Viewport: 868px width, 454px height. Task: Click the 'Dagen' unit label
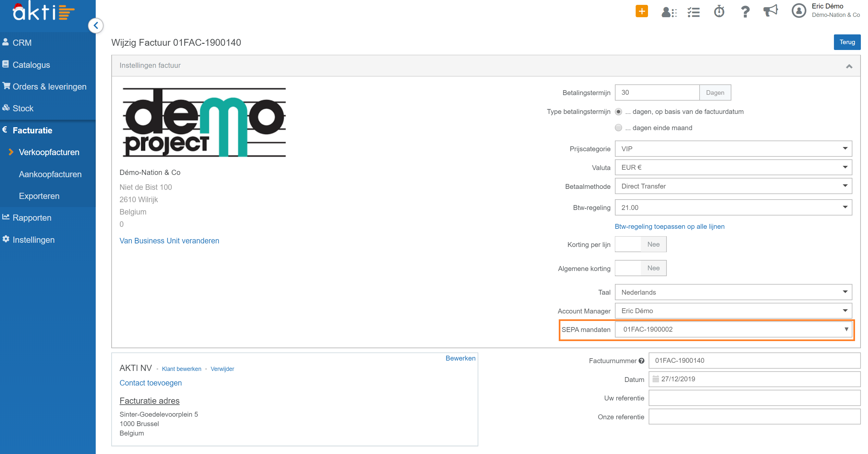tap(715, 92)
